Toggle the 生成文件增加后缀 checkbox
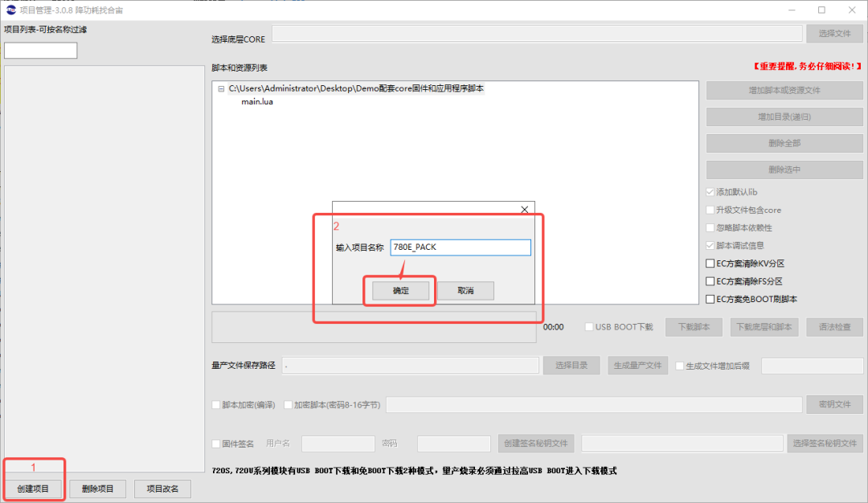 pos(680,366)
